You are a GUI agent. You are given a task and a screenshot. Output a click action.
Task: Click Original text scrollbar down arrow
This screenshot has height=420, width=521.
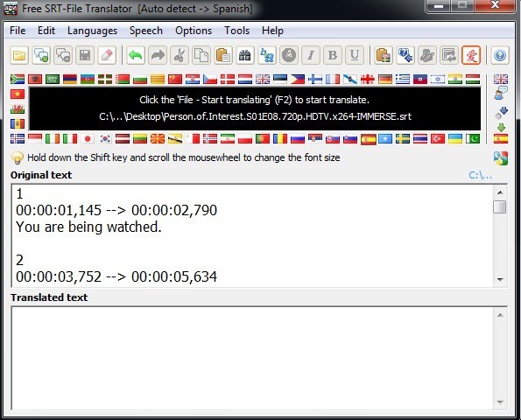coord(500,279)
